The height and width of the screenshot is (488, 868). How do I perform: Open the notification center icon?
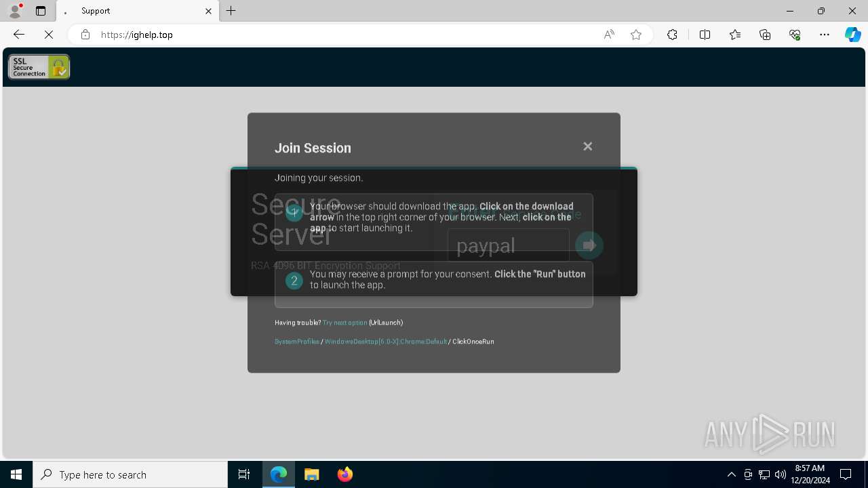coord(846,474)
